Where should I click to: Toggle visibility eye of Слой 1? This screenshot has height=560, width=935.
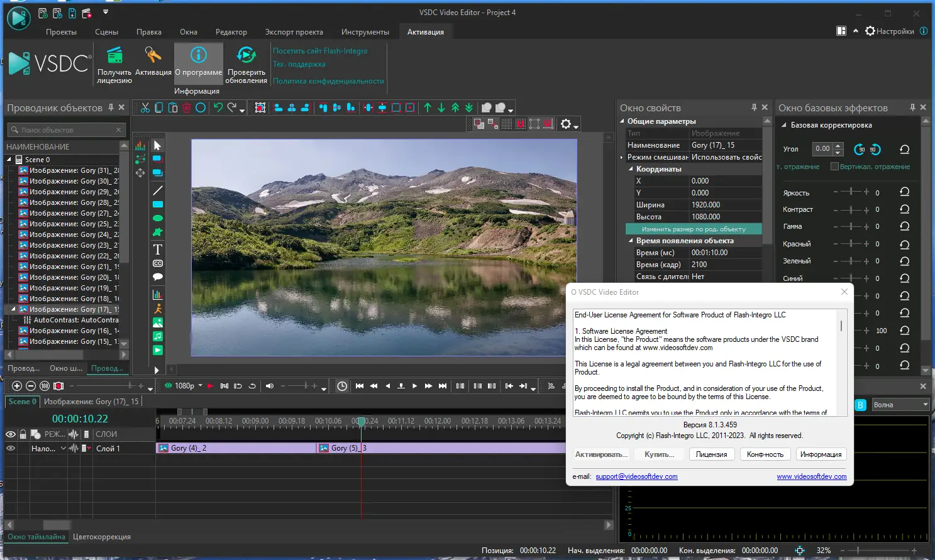point(11,448)
